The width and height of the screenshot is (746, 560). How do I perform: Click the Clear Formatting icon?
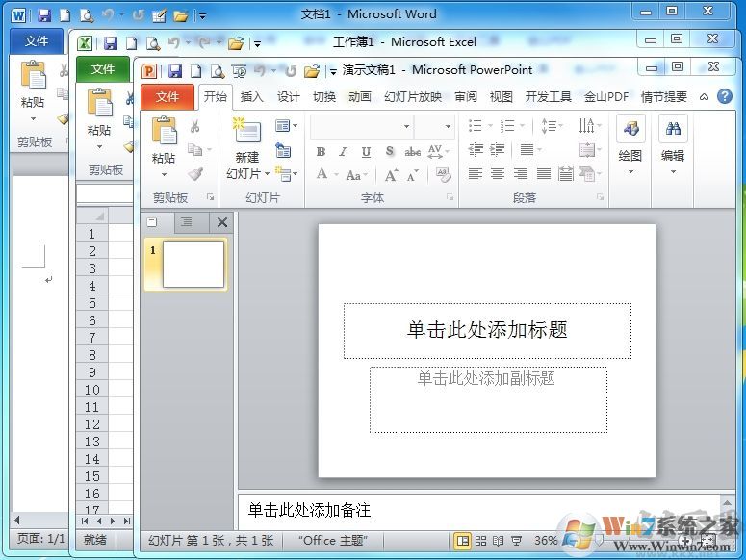[x=443, y=175]
